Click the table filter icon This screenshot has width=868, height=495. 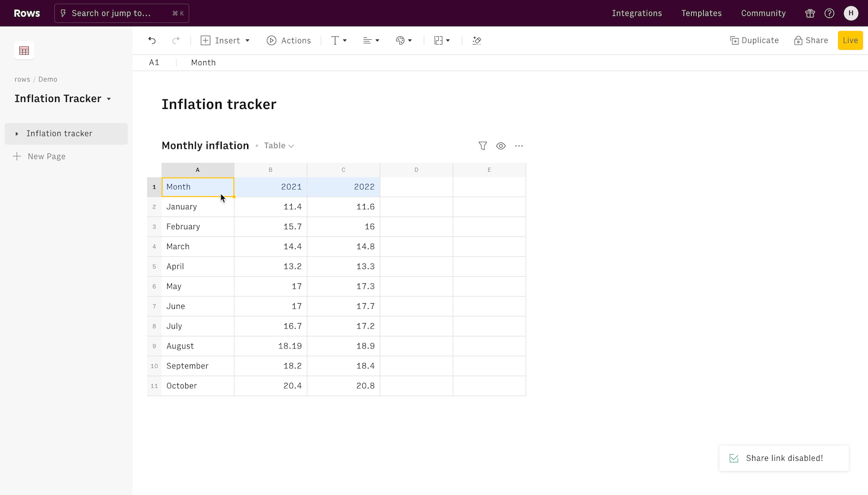coord(483,146)
